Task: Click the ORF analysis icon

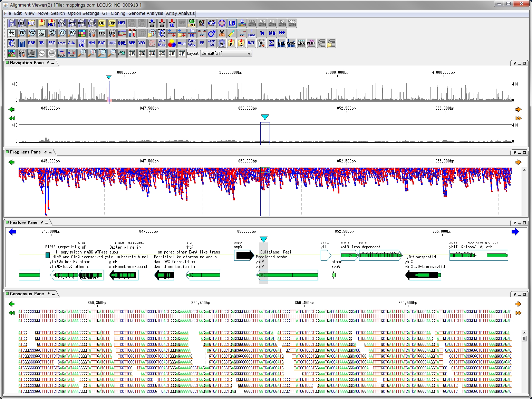Action: (32, 43)
